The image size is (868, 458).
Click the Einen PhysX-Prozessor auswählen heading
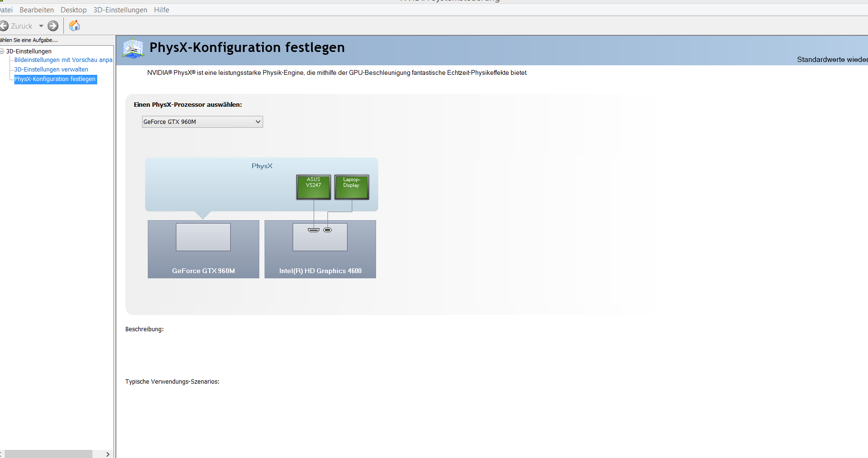point(188,105)
